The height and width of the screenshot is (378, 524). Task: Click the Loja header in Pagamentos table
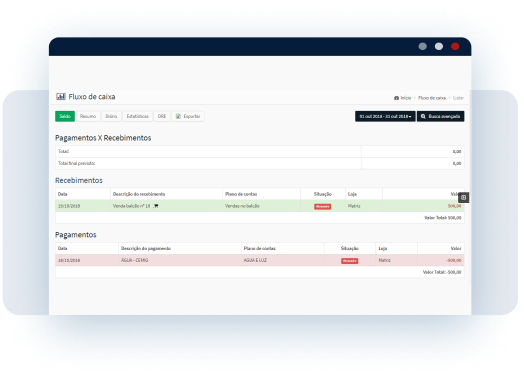coord(383,248)
